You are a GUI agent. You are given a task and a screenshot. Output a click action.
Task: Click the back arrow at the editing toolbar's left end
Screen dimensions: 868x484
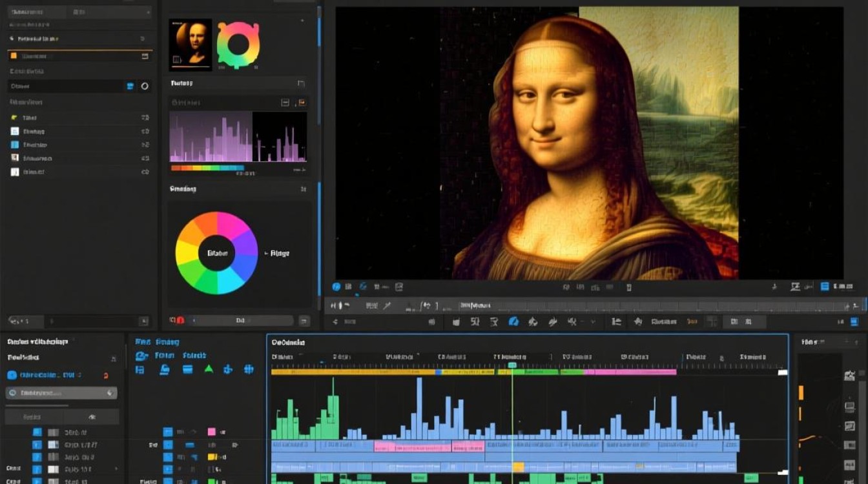335,321
